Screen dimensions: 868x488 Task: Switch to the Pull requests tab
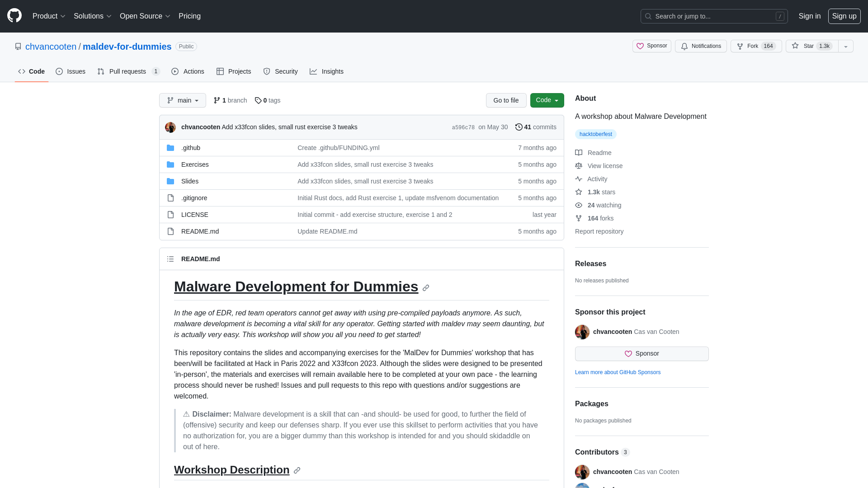(128, 71)
